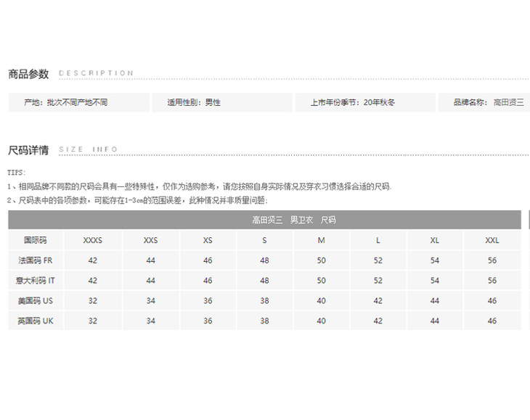Click US value 34 under XXS
Image resolution: width=530 pixels, height=420 pixels.
pyautogui.click(x=150, y=300)
